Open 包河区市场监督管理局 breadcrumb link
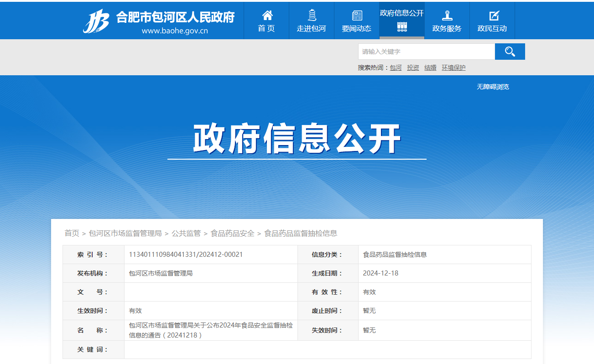This screenshot has width=594, height=364. point(125,233)
